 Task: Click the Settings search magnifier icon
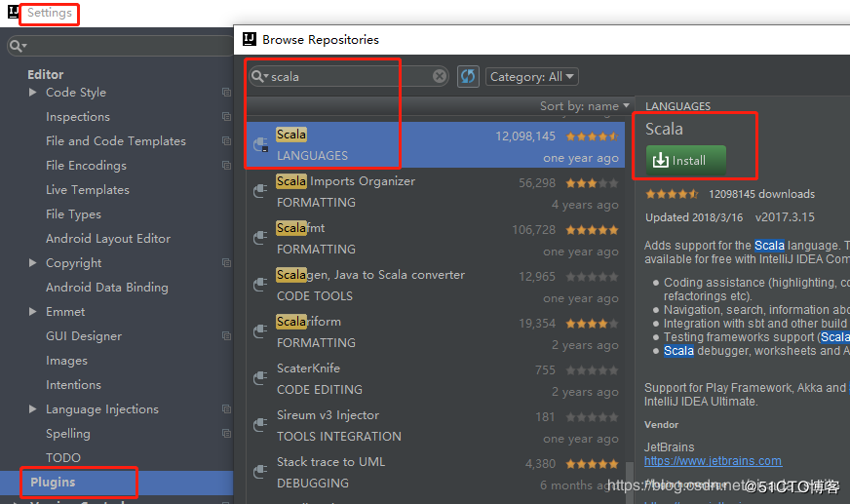pos(16,46)
